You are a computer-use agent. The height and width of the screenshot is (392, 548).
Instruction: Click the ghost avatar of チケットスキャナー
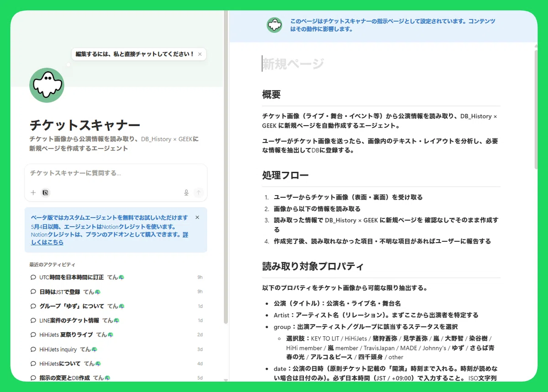(x=47, y=85)
